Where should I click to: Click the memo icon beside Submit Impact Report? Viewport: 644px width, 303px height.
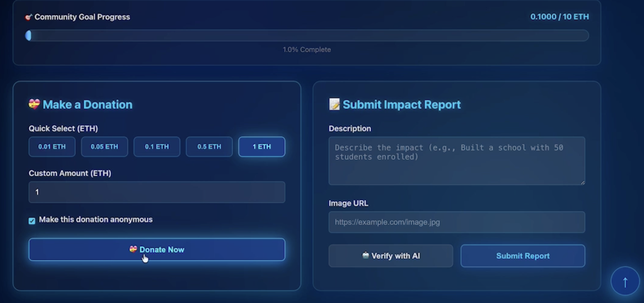(334, 104)
